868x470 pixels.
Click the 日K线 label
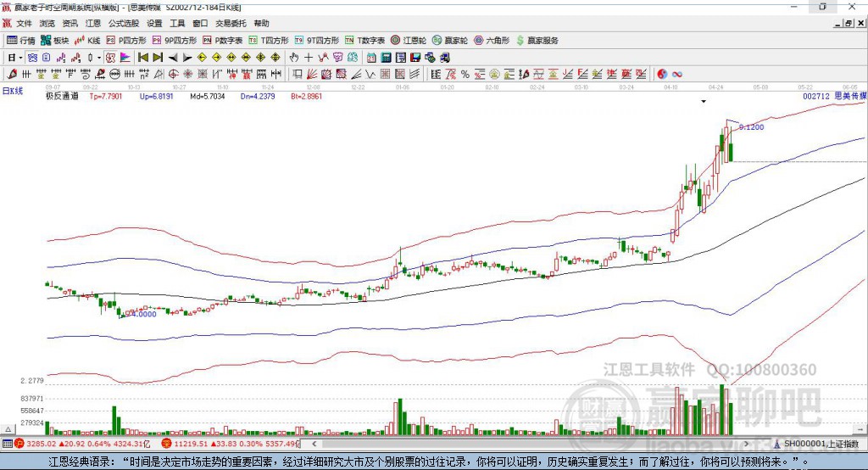[13, 91]
